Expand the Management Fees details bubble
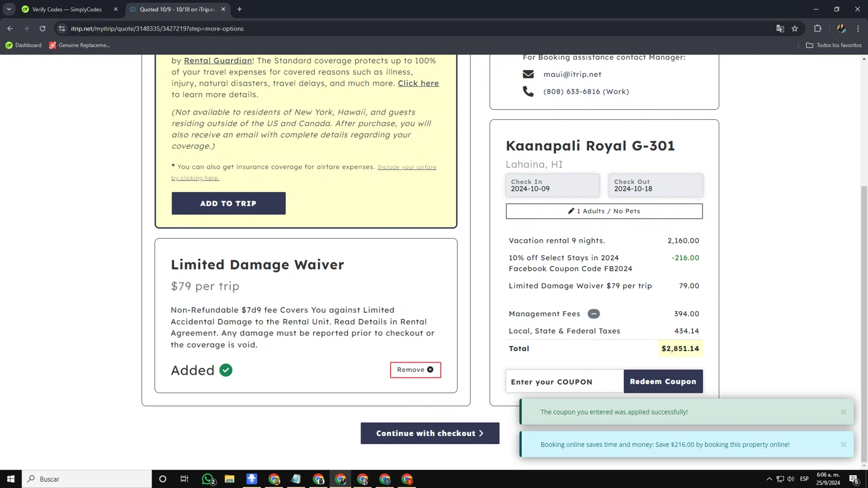Image resolution: width=868 pixels, height=488 pixels. 594,314
